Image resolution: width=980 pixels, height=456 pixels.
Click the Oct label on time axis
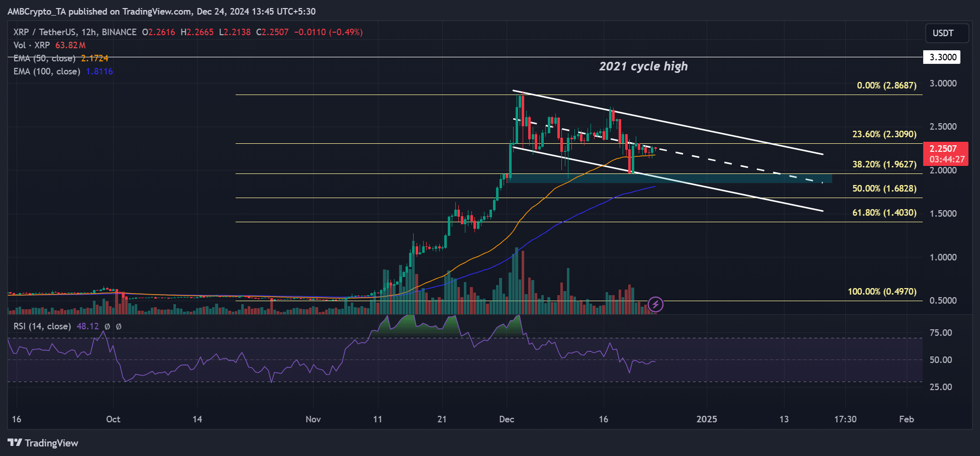(x=113, y=419)
